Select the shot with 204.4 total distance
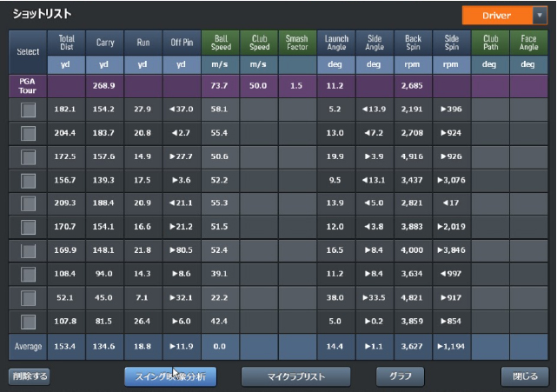The width and height of the screenshot is (557, 392). (x=29, y=133)
